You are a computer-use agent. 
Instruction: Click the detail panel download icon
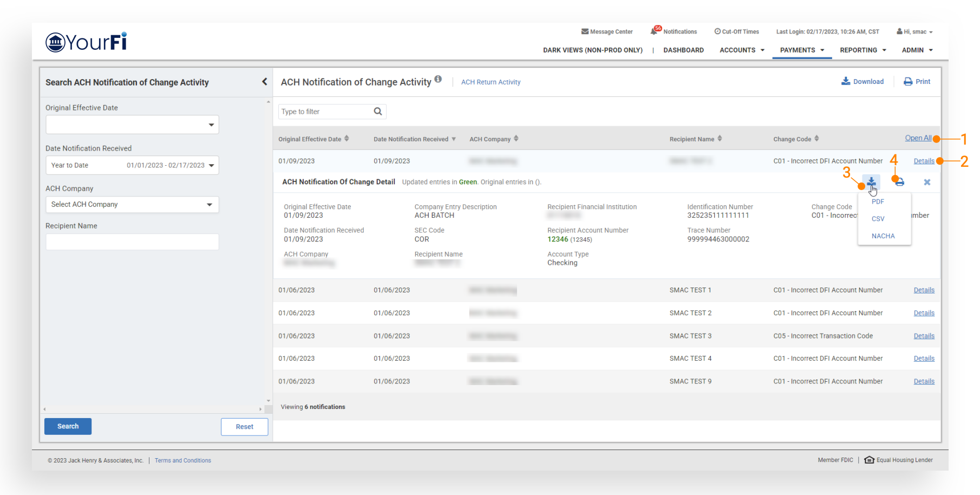pos(871,182)
